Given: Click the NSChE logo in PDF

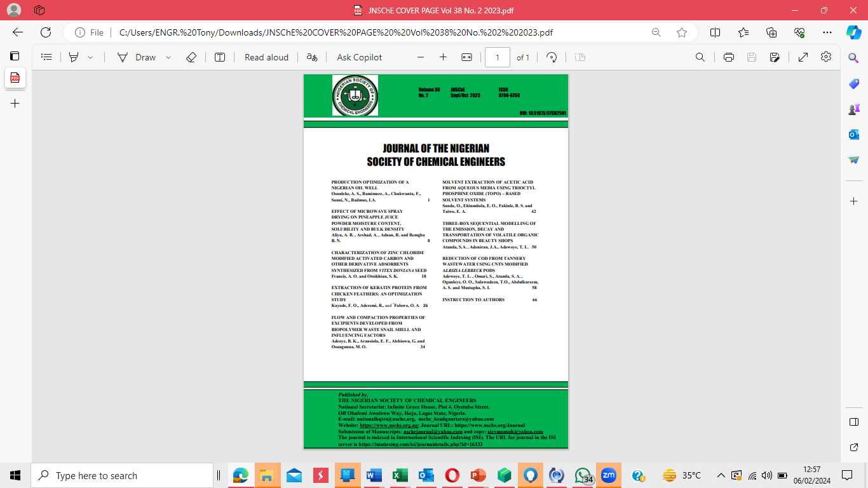Looking at the screenshot, I should pyautogui.click(x=355, y=95).
